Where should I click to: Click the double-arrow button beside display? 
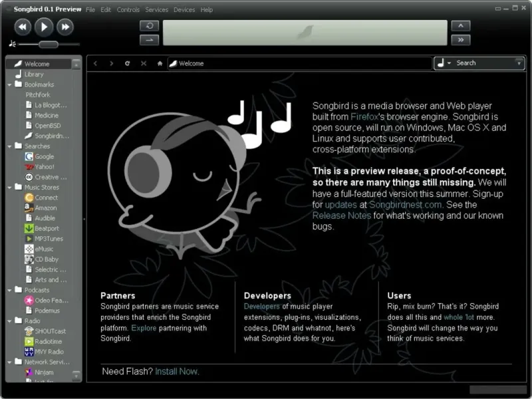point(461,40)
